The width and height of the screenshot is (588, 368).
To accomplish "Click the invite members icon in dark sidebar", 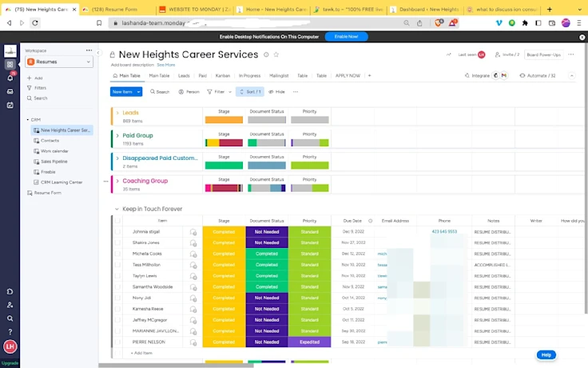I will 10,305.
